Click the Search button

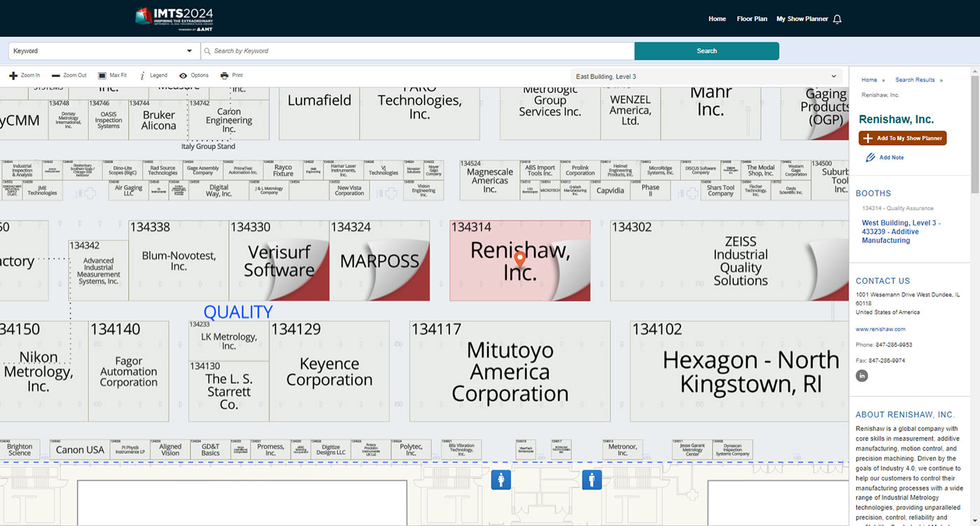(x=706, y=51)
